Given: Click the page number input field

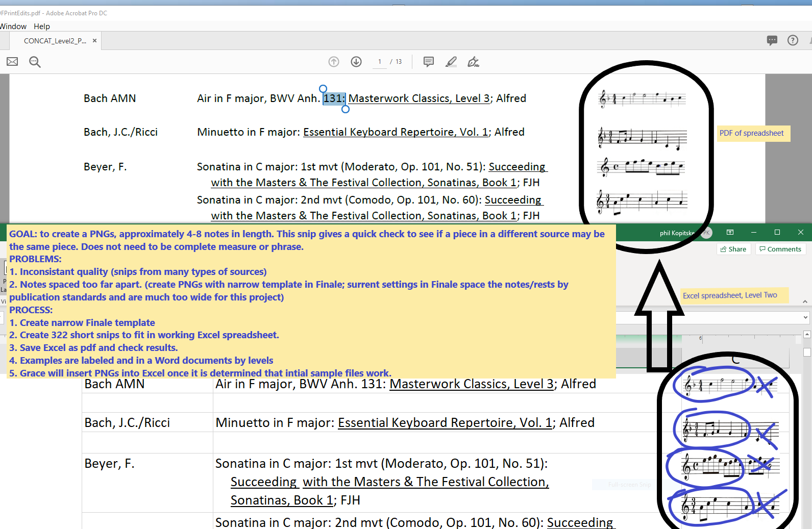Looking at the screenshot, I should 380,62.
